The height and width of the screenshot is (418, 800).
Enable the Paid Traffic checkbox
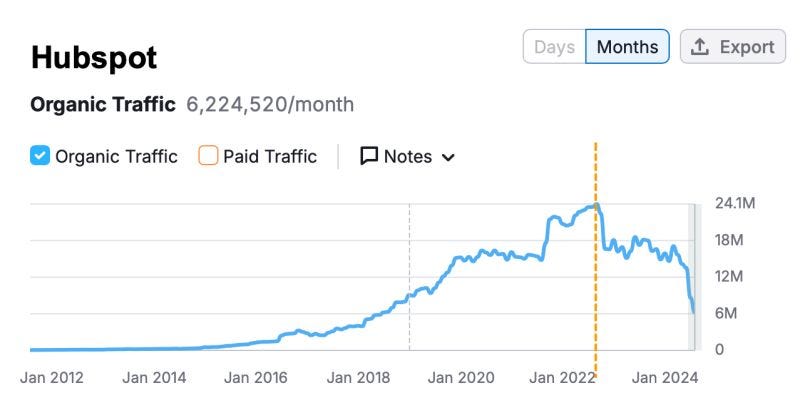click(x=208, y=156)
